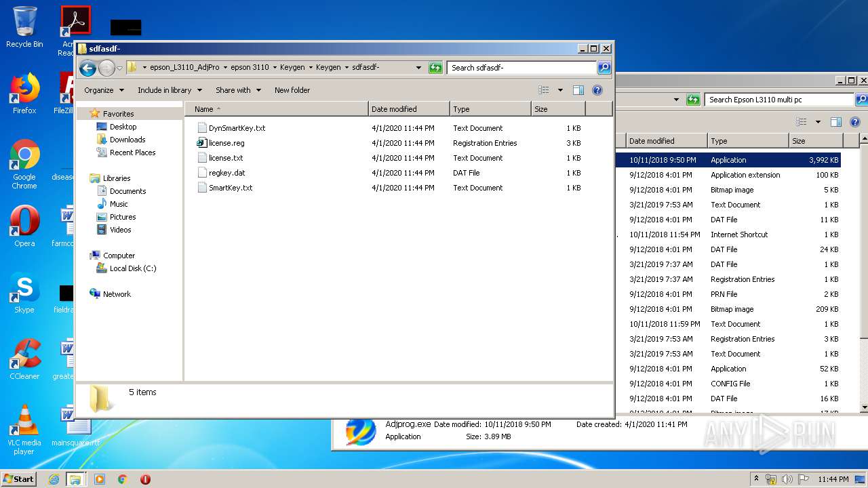This screenshot has width=868, height=488.
Task: Click the search magnifier icon in sdfasdf-
Action: point(604,68)
